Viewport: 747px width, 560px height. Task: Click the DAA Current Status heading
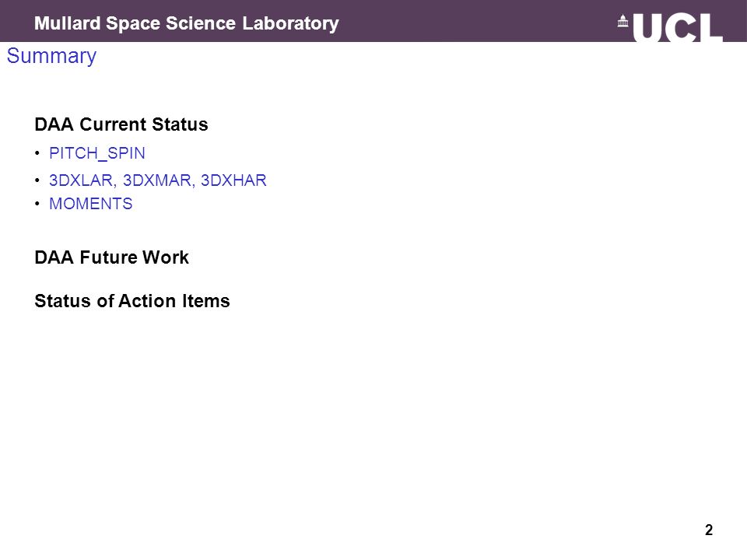(x=121, y=124)
